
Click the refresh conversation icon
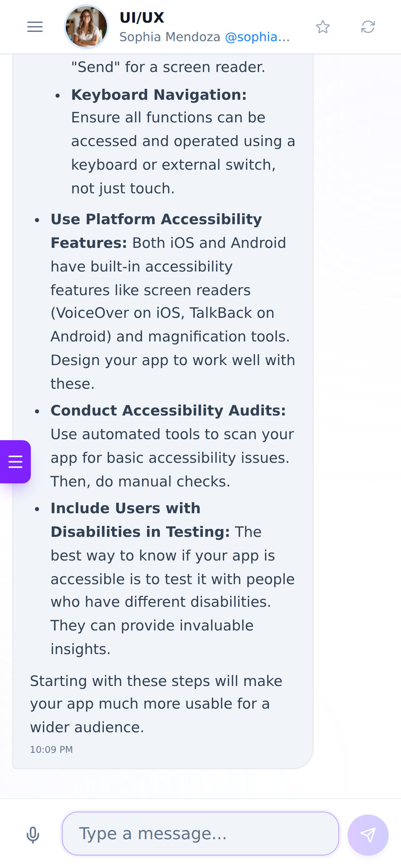[368, 27]
